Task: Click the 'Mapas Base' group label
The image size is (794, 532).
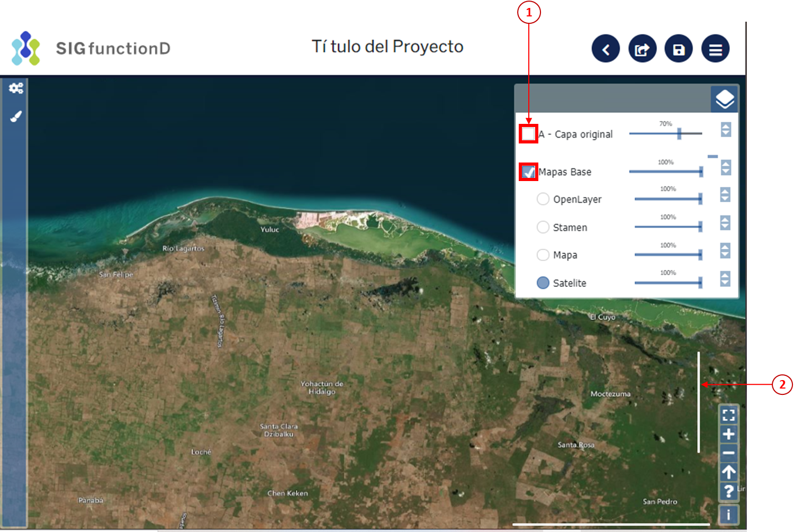Action: (565, 172)
